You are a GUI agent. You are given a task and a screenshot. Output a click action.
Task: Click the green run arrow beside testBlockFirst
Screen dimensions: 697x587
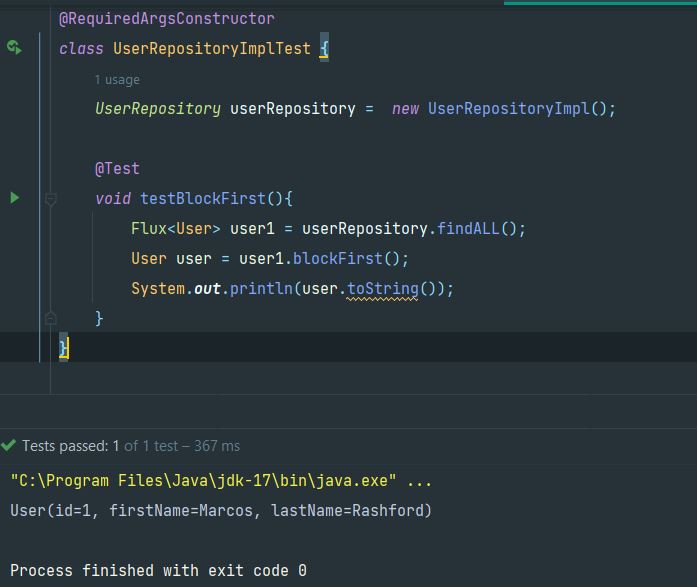click(14, 198)
